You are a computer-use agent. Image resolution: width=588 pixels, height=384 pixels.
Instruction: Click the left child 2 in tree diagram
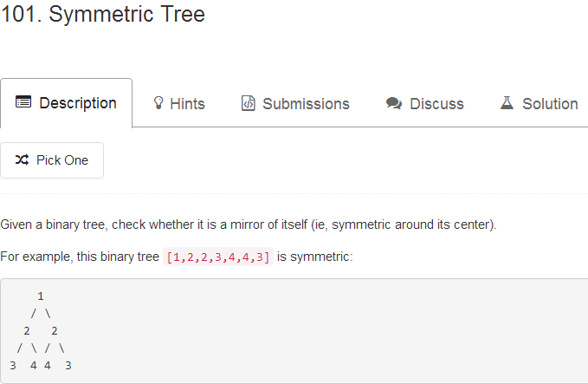tap(27, 330)
